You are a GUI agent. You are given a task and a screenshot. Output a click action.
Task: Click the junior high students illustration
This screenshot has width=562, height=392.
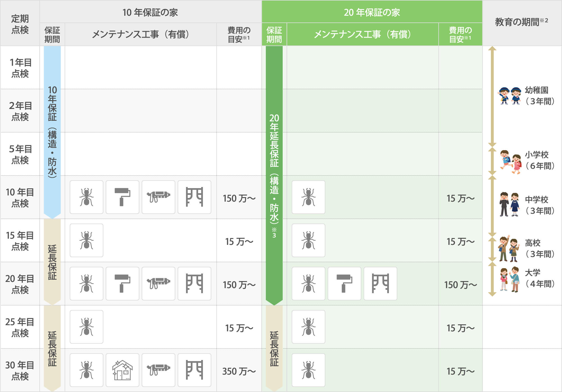(509, 204)
